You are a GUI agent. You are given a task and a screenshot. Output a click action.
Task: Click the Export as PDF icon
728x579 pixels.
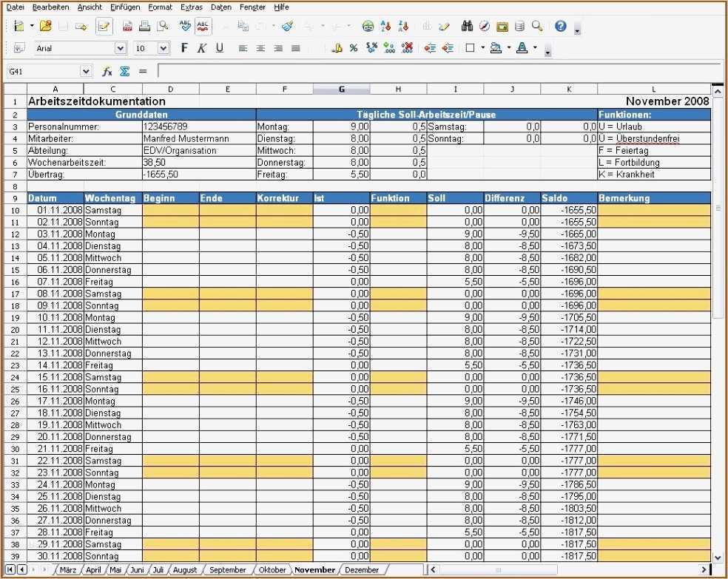pyautogui.click(x=127, y=27)
